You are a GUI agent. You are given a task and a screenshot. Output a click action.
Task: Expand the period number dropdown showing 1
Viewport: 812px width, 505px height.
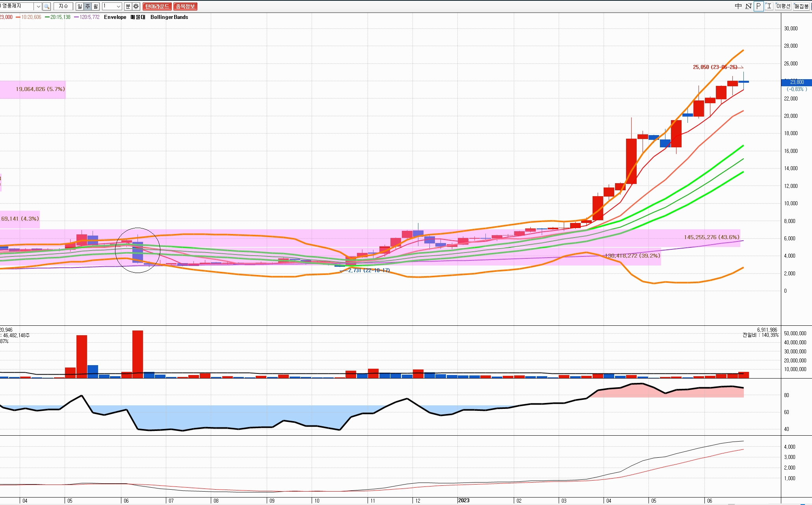pos(118,6)
